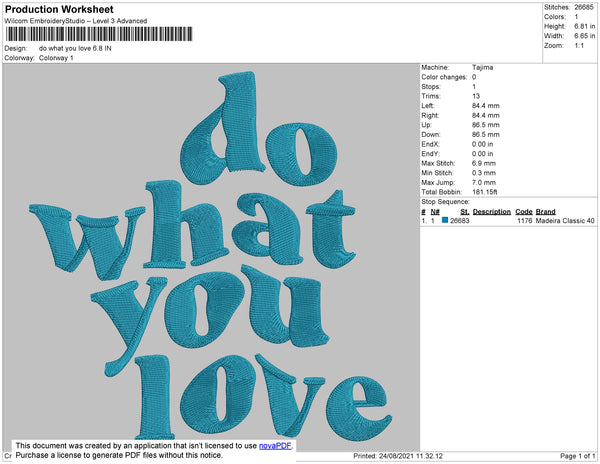Select the Description column header

click(491, 211)
